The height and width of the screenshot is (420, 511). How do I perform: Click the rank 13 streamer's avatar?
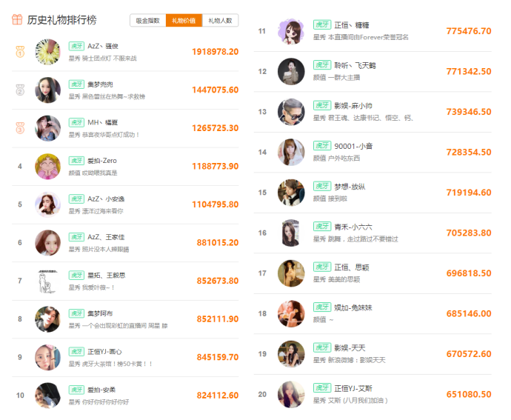click(291, 112)
